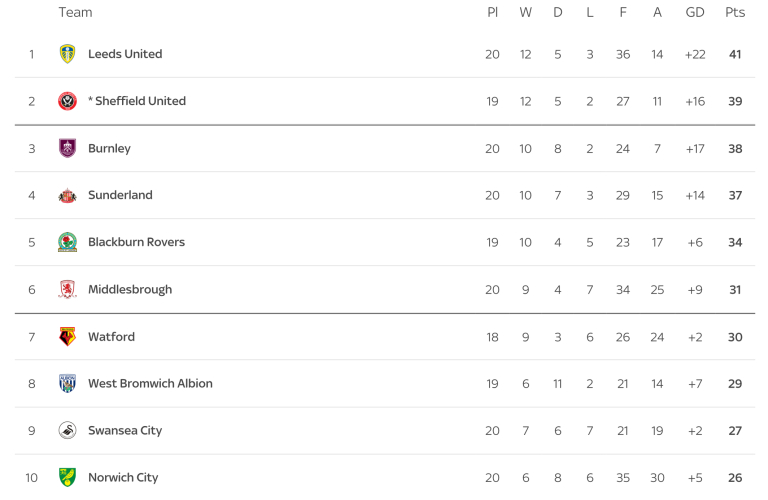This screenshot has width=768, height=500.
Task: Click the Pts column header
Action: (735, 13)
